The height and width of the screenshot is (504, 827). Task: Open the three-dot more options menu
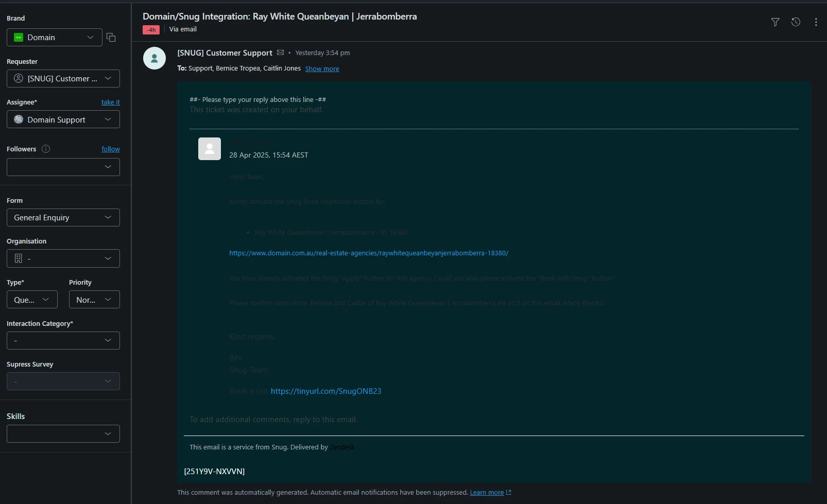coord(816,22)
